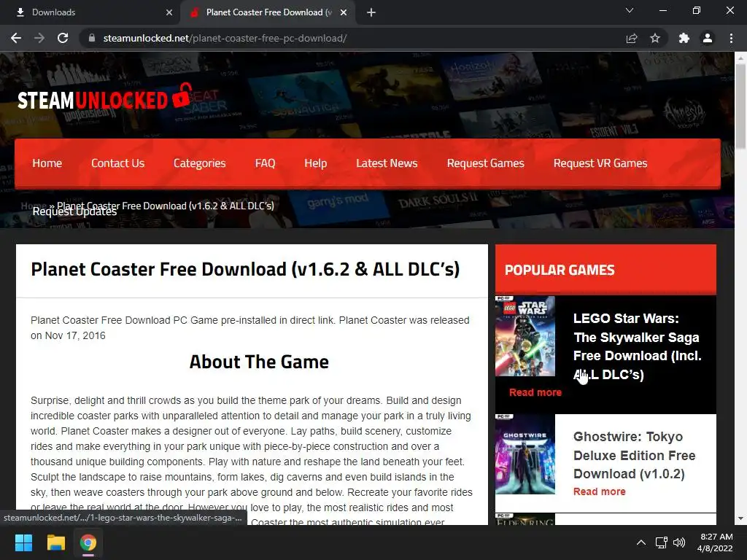Image resolution: width=747 pixels, height=560 pixels.
Task: Open the Contact Us menu item
Action: point(117,163)
